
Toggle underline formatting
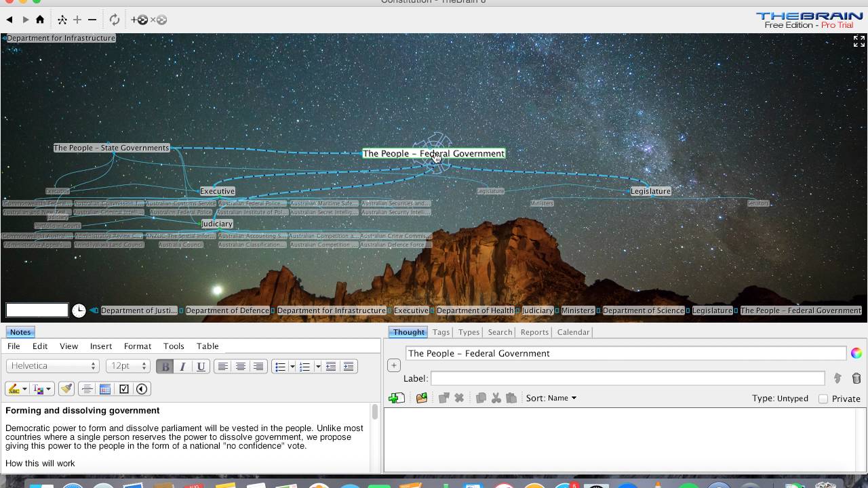(201, 367)
